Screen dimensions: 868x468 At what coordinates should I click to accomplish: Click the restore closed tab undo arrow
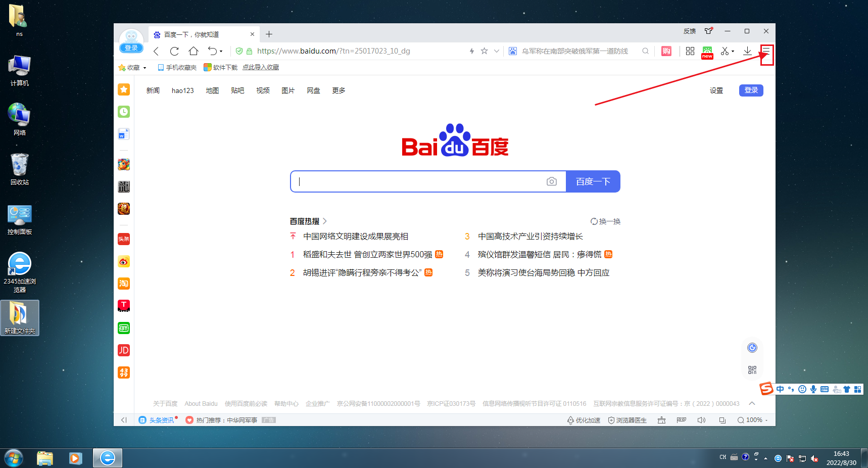coord(213,51)
